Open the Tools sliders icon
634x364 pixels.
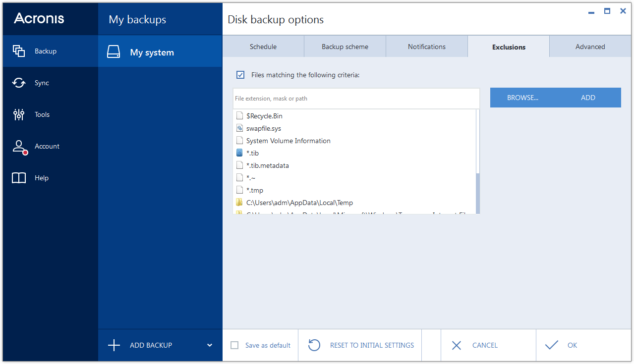pyautogui.click(x=19, y=114)
